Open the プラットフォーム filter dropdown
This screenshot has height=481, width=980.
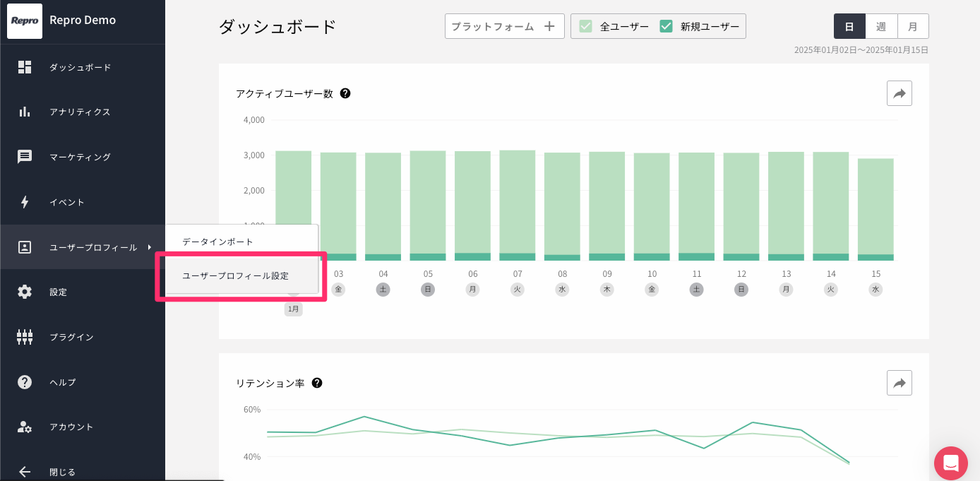coord(504,26)
